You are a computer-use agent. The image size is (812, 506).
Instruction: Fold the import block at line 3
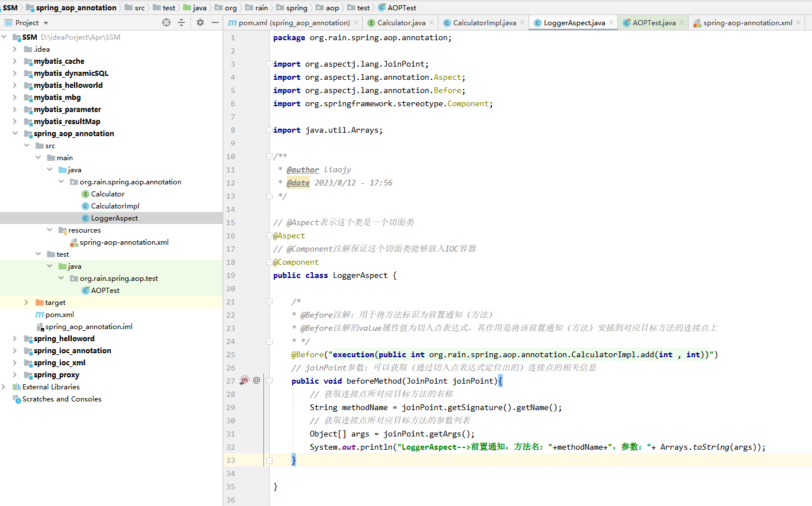(269, 64)
